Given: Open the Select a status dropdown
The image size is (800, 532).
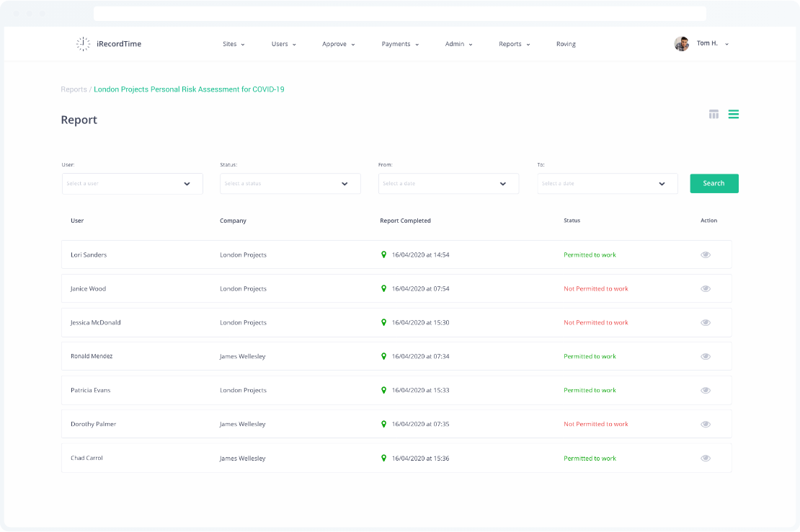Looking at the screenshot, I should click(290, 184).
